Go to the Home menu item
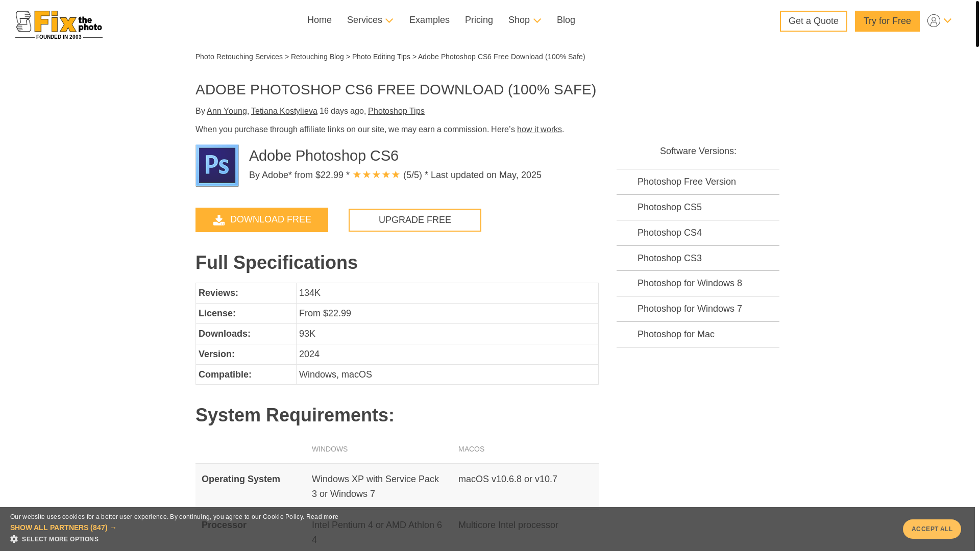Screen dimensions: 980x551 (x=320, y=20)
